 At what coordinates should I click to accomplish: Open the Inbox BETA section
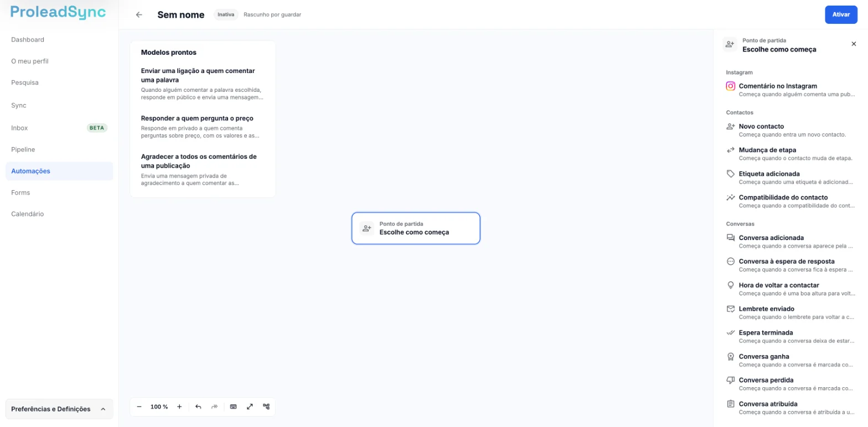point(59,128)
